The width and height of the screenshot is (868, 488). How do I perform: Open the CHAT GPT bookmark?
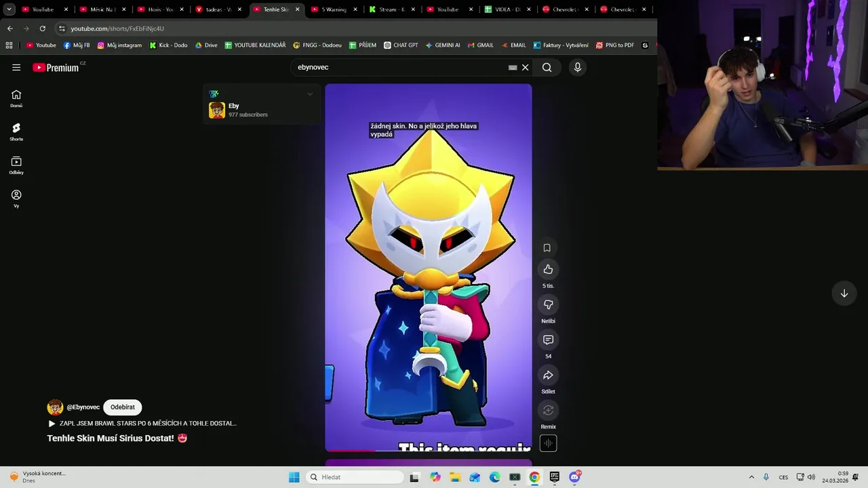tap(401, 45)
